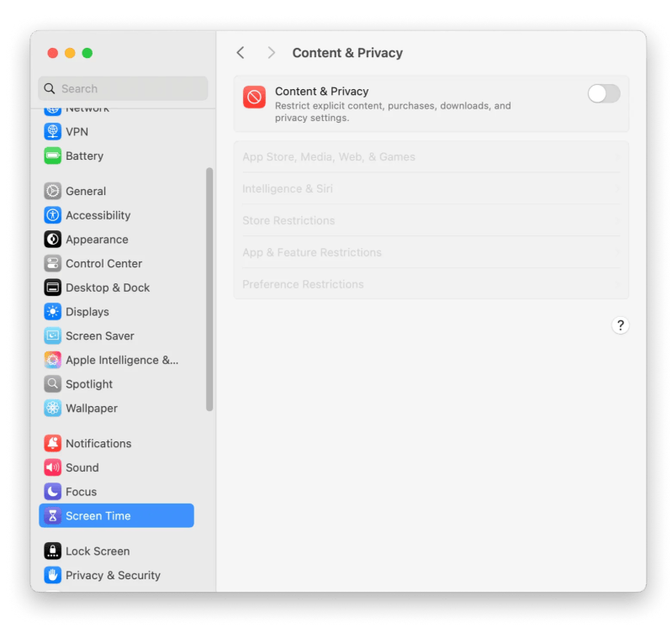Screen dimensions: 672x633
Task: Select Screen Time label in sidebar
Action: pos(98,515)
